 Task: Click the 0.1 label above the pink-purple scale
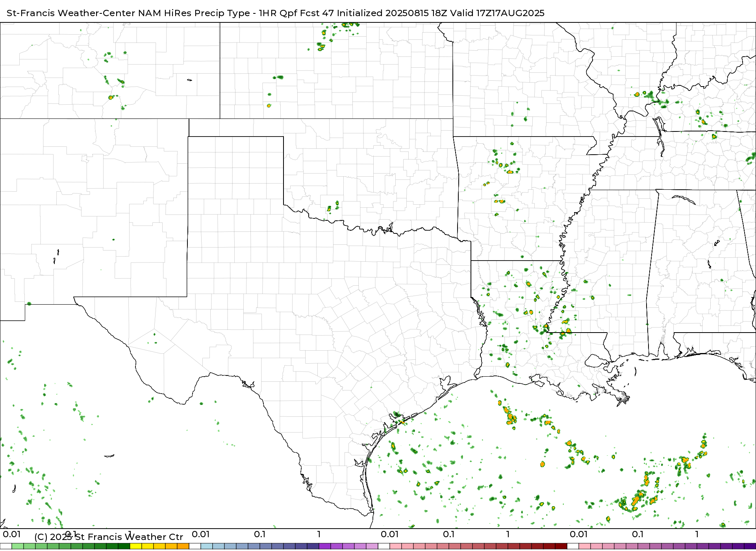(638, 534)
